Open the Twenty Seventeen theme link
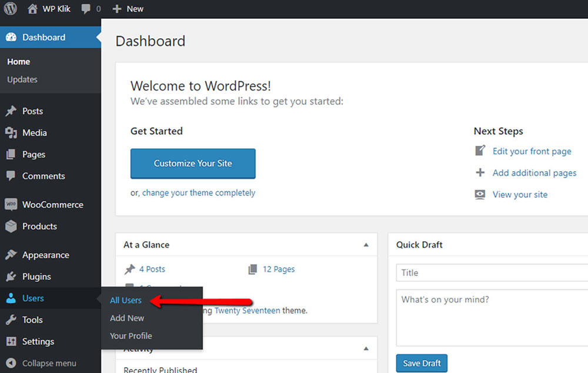588x373 pixels. pyautogui.click(x=247, y=311)
